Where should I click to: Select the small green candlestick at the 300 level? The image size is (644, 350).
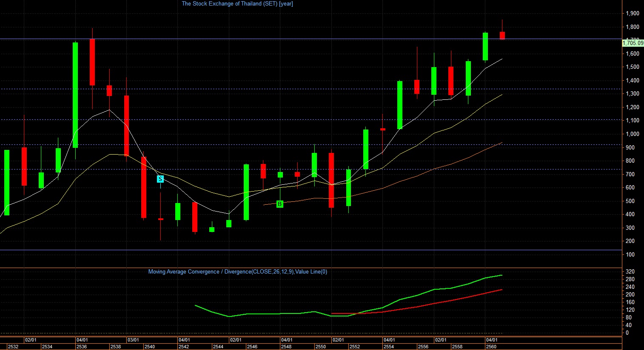point(212,229)
